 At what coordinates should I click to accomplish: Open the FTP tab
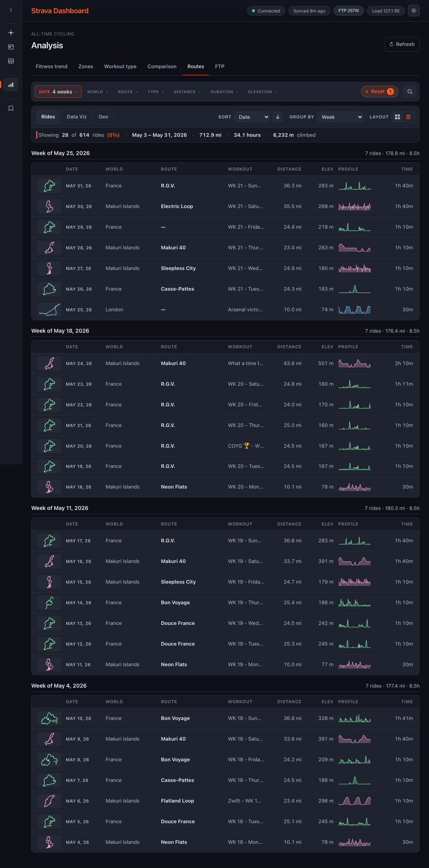(220, 67)
